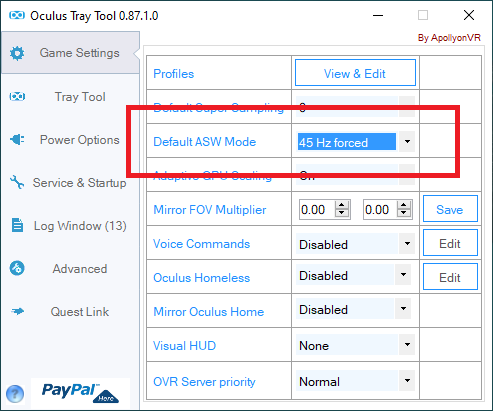Click the Edit button for Oculus Homeless
493x411 pixels.
point(450,277)
